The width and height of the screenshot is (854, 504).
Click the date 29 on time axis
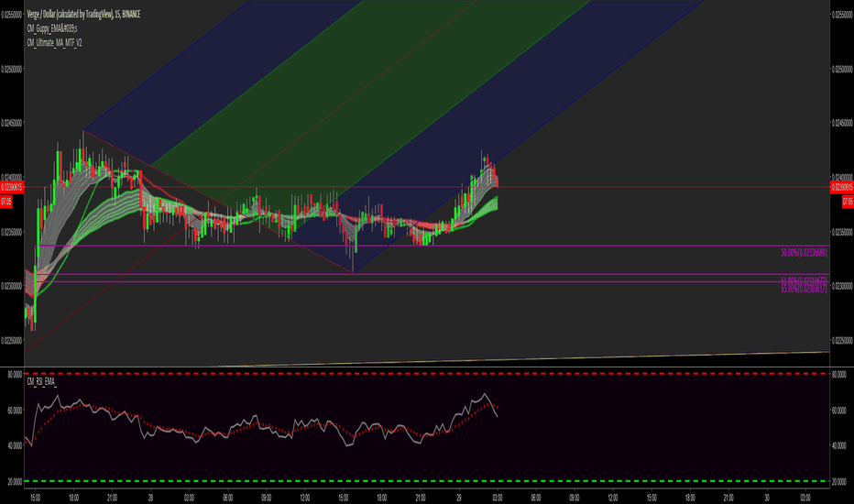tap(458, 498)
